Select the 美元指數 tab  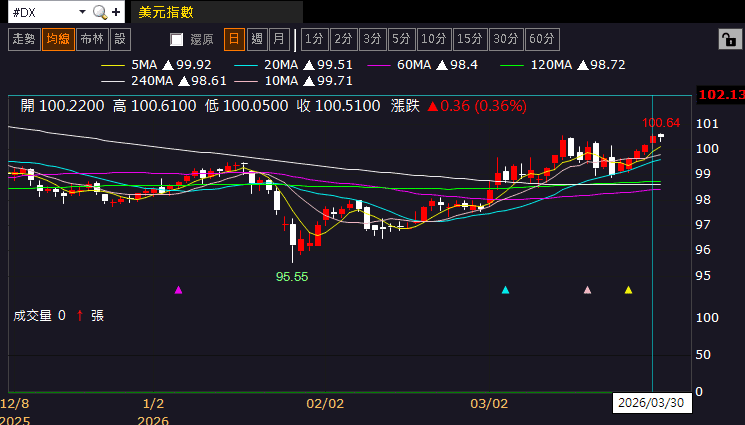tap(216, 12)
